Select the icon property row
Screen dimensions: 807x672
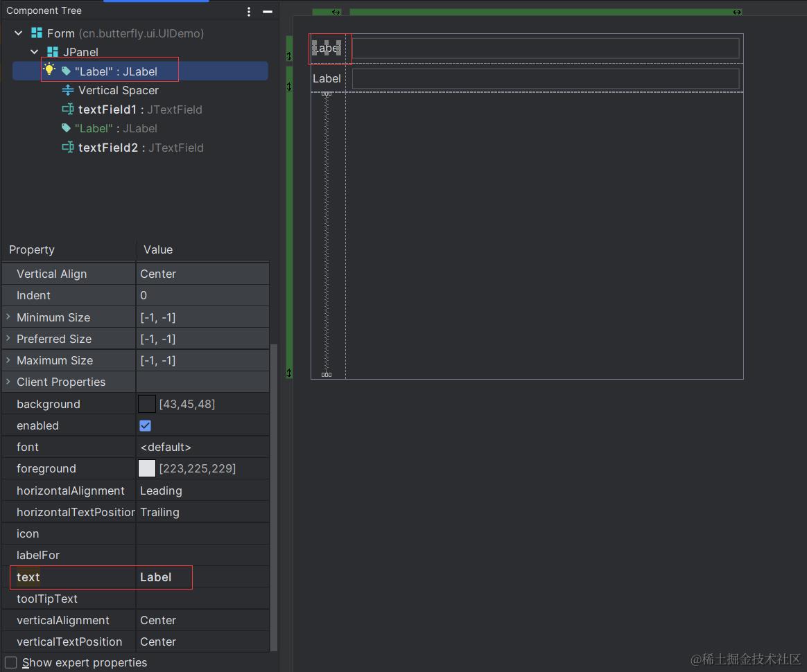point(136,533)
